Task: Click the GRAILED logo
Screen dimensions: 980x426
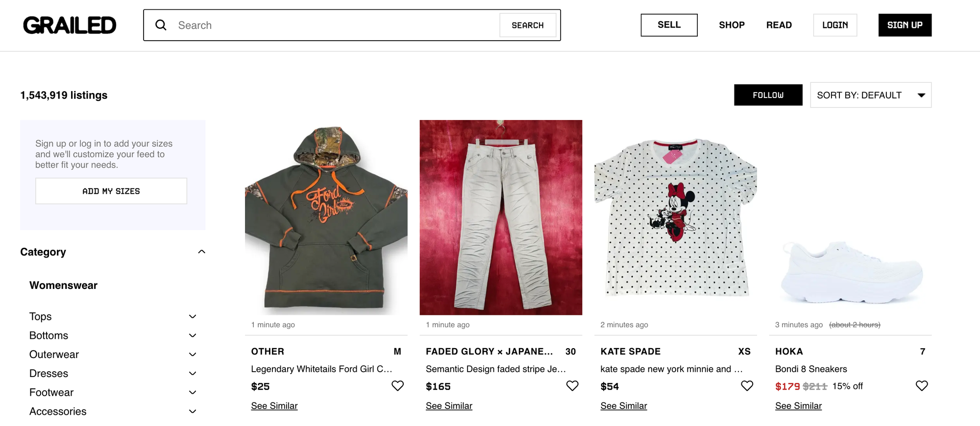Action: 70,25
